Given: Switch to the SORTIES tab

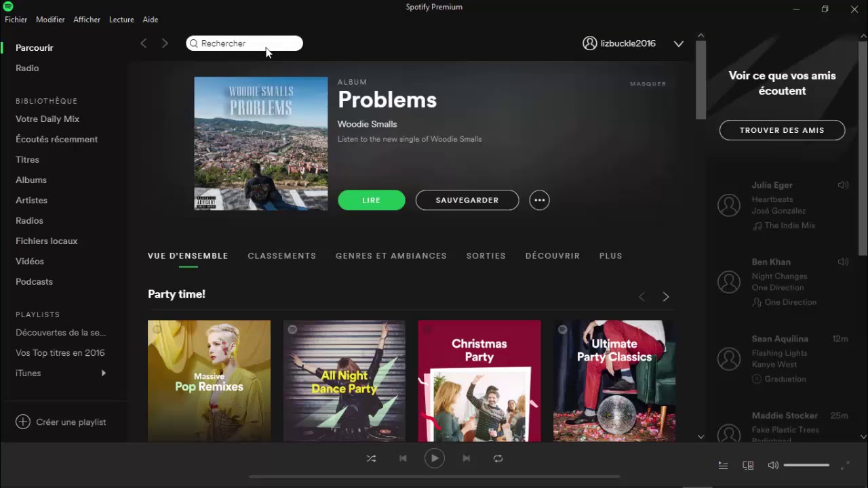Looking at the screenshot, I should pyautogui.click(x=486, y=256).
